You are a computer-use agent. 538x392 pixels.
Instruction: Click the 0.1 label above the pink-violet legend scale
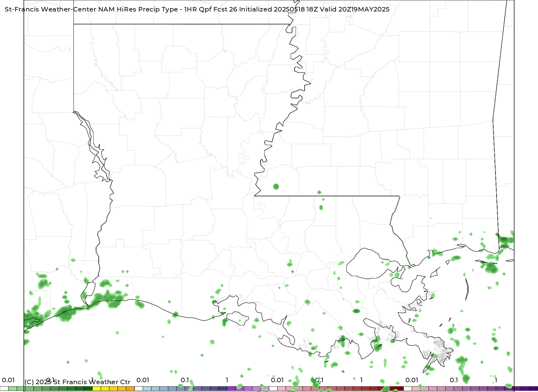[x=454, y=380]
